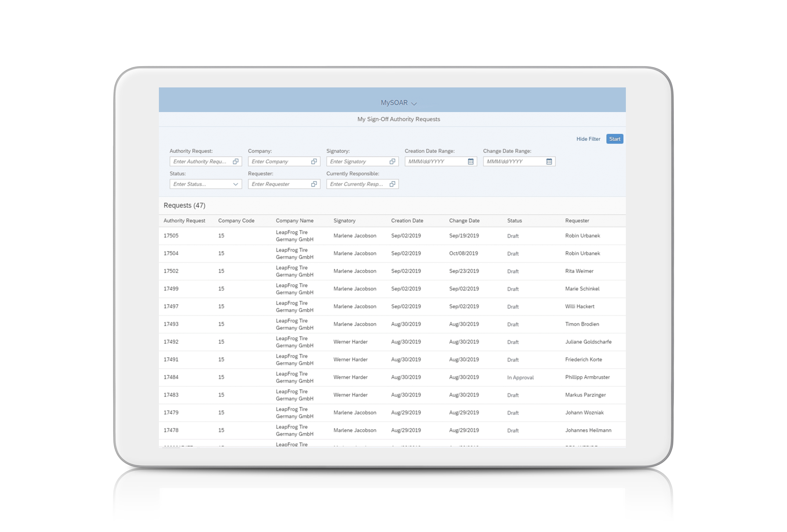Viewport: 787px width, 532px height.
Task: Open value help icon for Signatory field
Action: pyautogui.click(x=392, y=161)
